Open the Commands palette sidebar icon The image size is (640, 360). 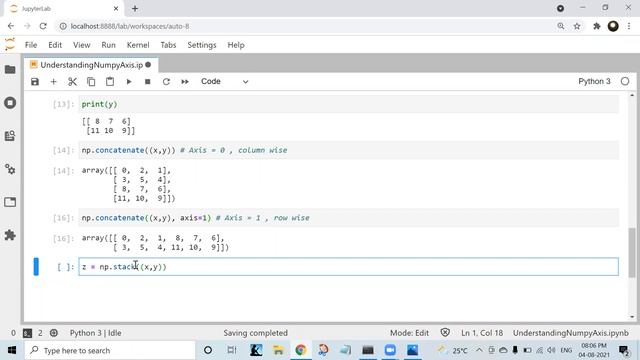click(10, 136)
